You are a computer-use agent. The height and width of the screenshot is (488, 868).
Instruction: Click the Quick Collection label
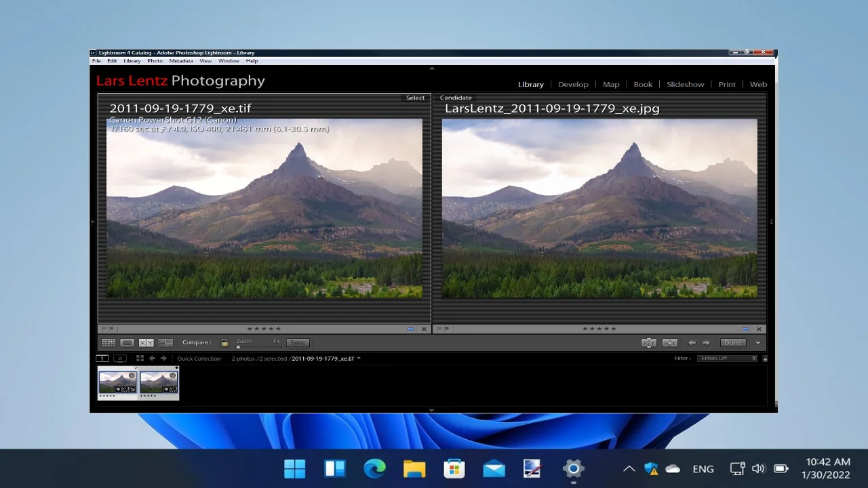pos(199,359)
